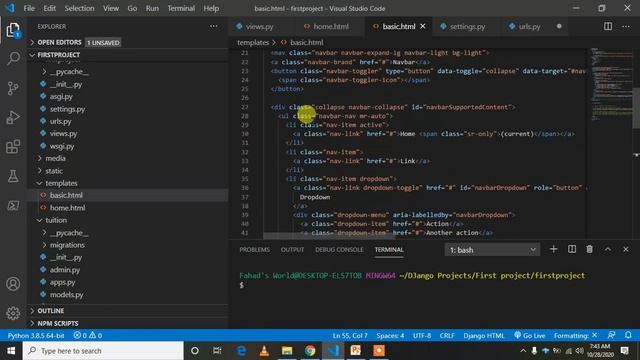Image resolution: width=640 pixels, height=360 pixels.
Task: Click Ln 55, Col 7 cursor position
Action: coord(350,336)
